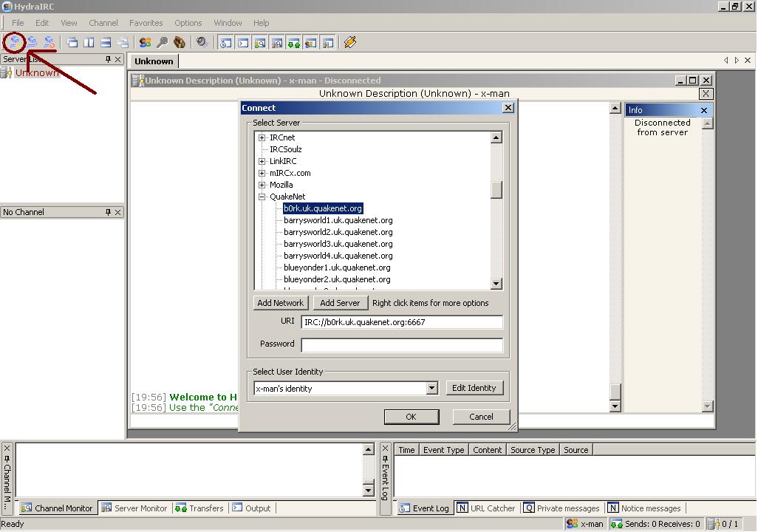The height and width of the screenshot is (532, 758).
Task: Switch to the Transfers tab
Action: coord(199,508)
